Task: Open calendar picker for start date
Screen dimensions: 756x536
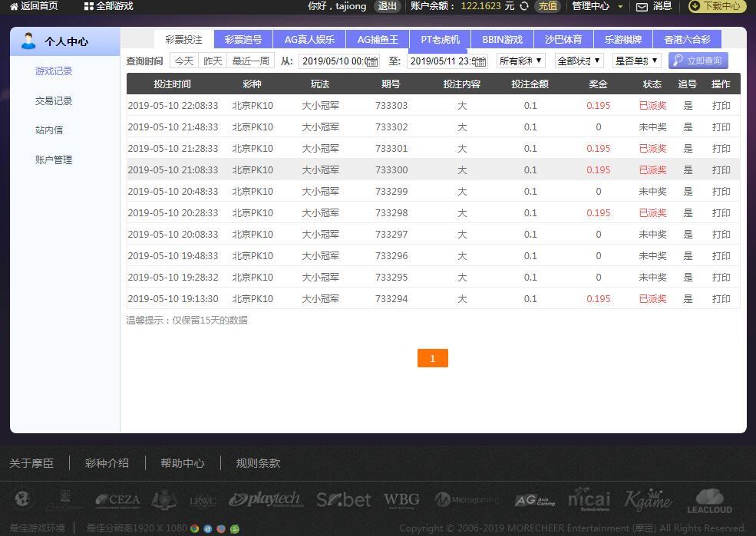Action: pos(373,61)
